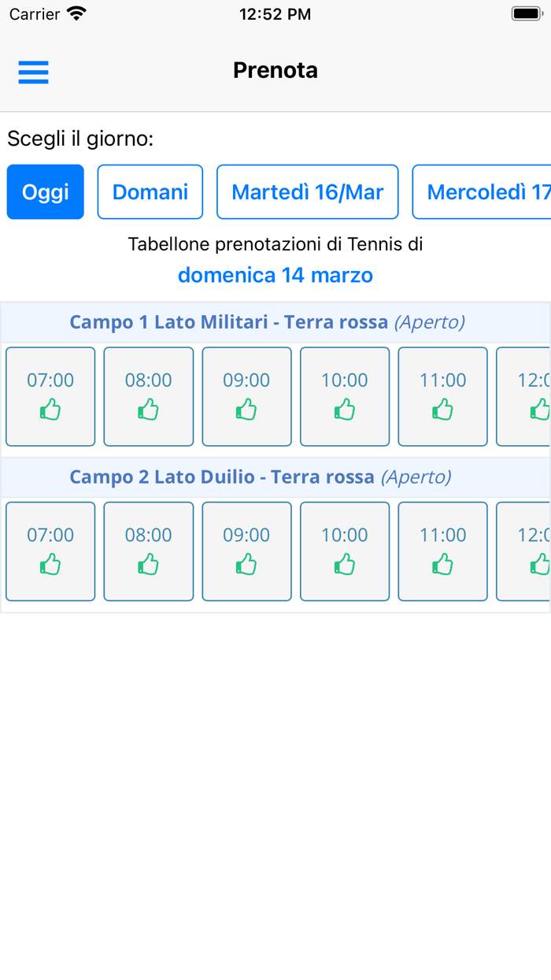Tap the thumbs-up on Campo 2 at 10:00

[x=344, y=564]
